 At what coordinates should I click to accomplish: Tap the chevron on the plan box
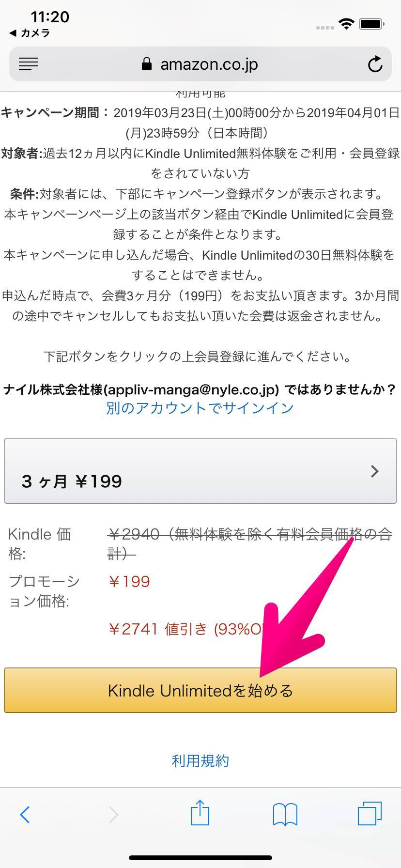coord(374,471)
